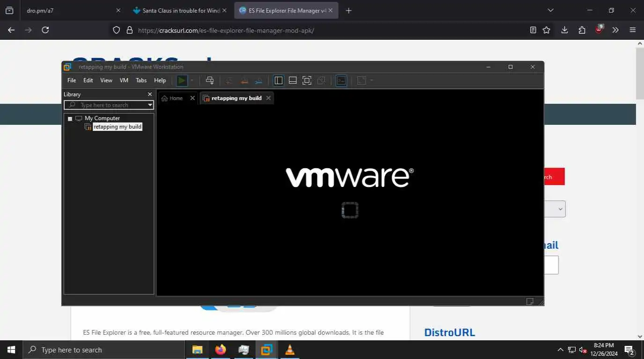Reload the current web page
Screen dimensions: 644x359
[45, 30]
